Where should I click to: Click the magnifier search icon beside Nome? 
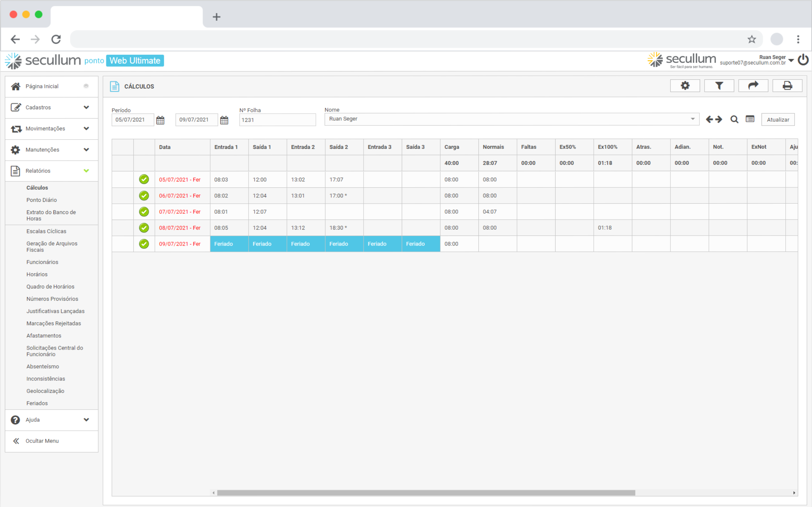click(734, 120)
